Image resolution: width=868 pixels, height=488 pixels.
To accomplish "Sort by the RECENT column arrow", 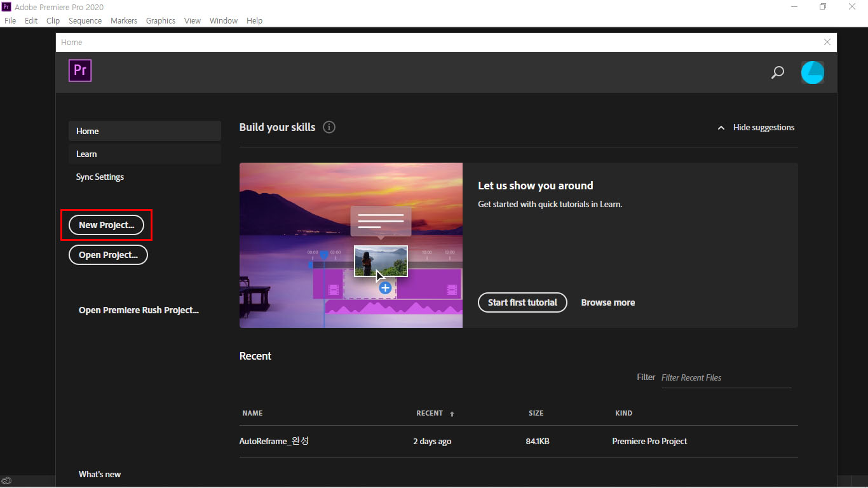I will point(452,414).
